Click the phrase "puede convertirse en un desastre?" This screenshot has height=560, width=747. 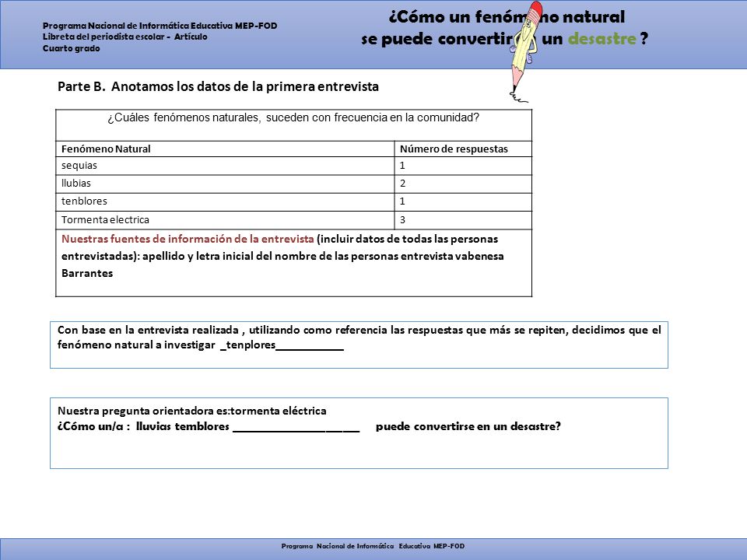point(468,426)
